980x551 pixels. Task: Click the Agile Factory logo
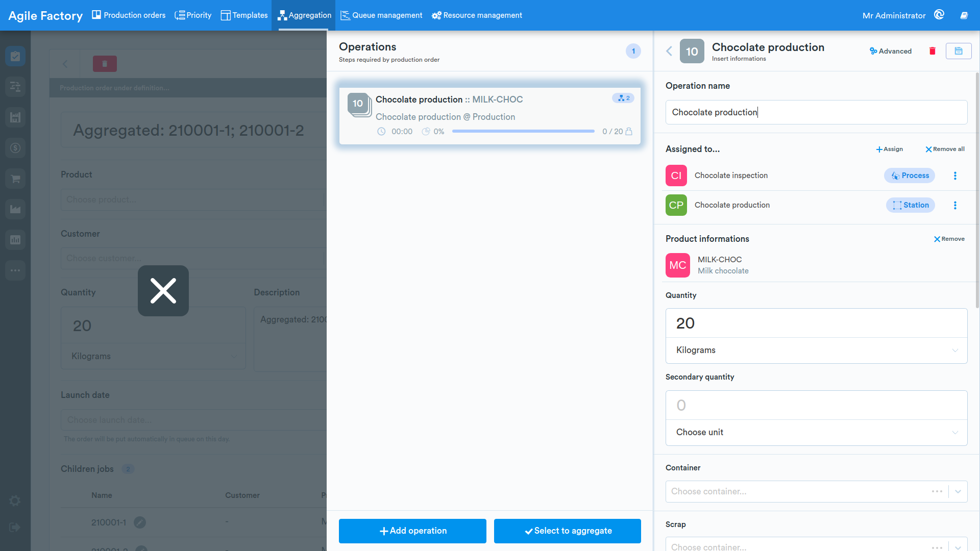45,15
